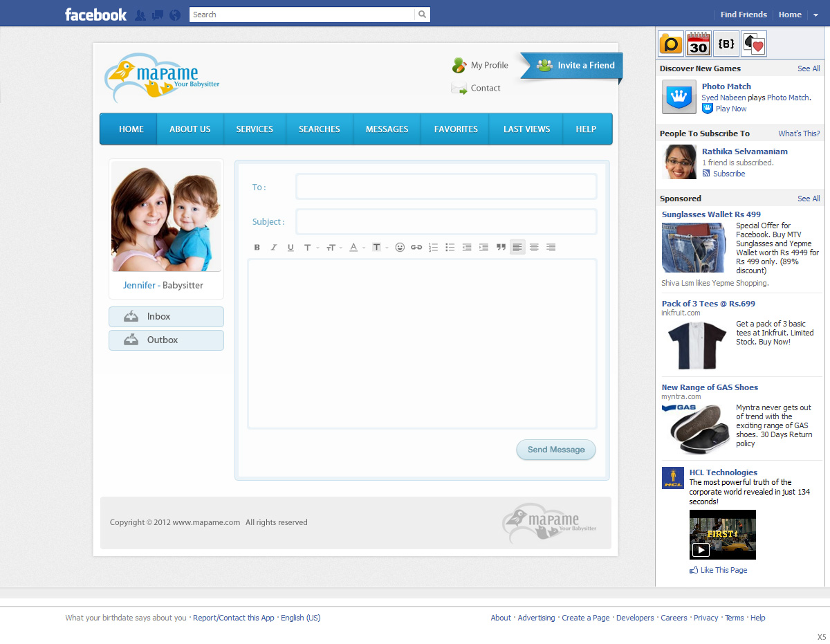Insert an emoji smiley into the message
The height and width of the screenshot is (644, 830).
tap(400, 247)
